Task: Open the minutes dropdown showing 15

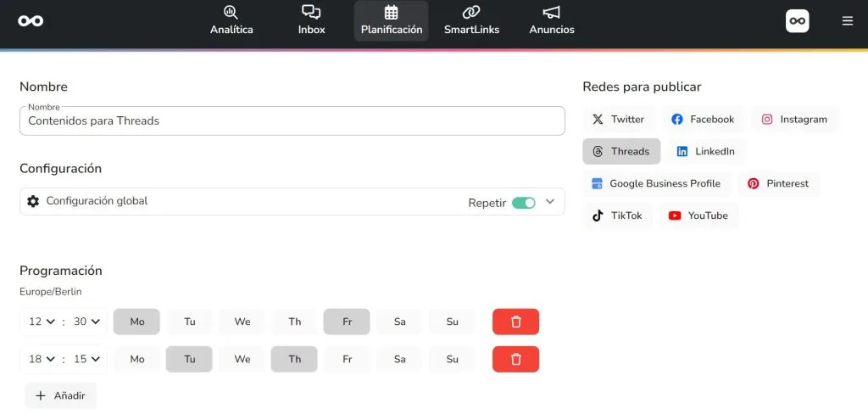Action: point(87,359)
